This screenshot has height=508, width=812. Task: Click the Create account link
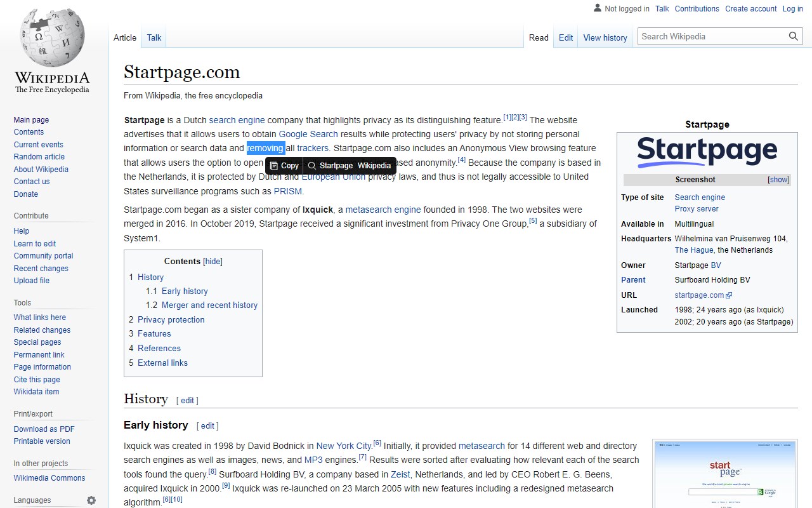(751, 9)
